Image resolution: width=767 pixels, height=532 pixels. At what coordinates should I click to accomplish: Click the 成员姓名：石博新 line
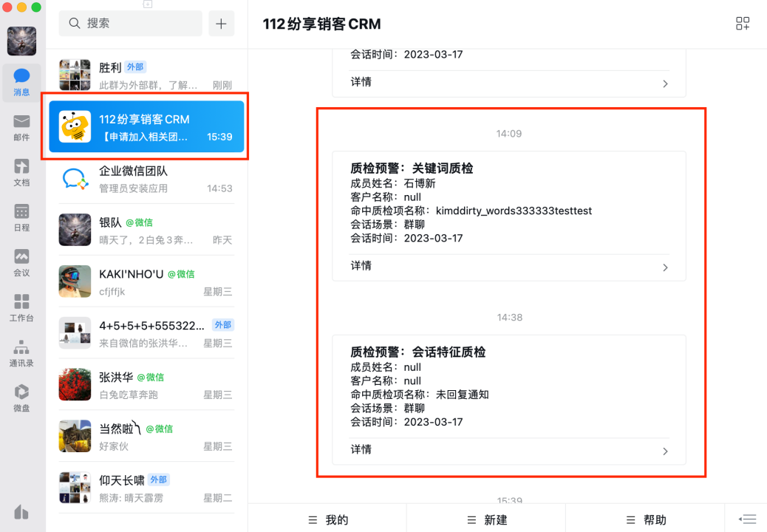tap(393, 183)
